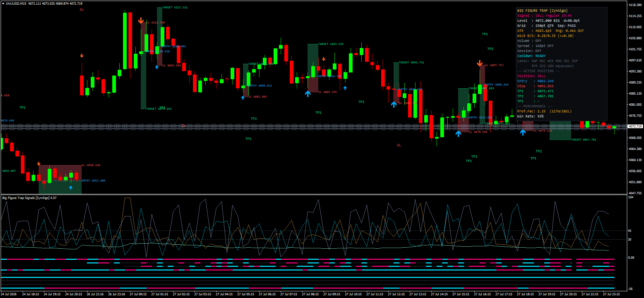644x298 pixels.
Task: Select the orange arrow under TARGET 4103.599
Action: [x=324, y=59]
